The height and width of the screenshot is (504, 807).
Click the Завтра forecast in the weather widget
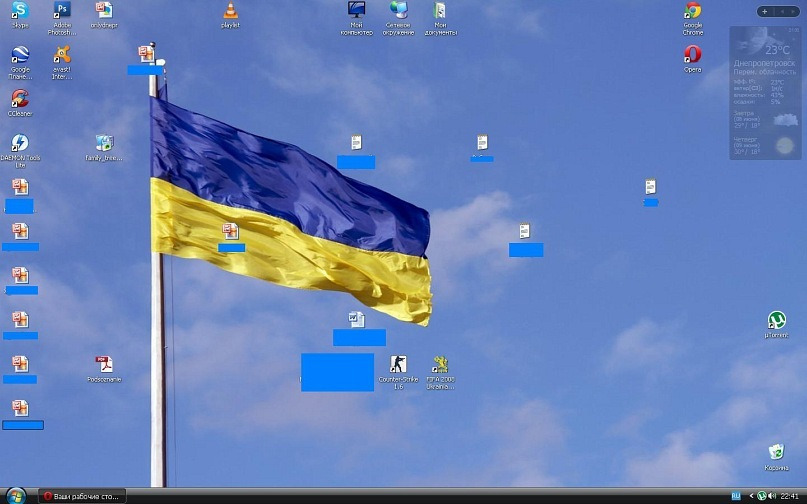(765, 119)
